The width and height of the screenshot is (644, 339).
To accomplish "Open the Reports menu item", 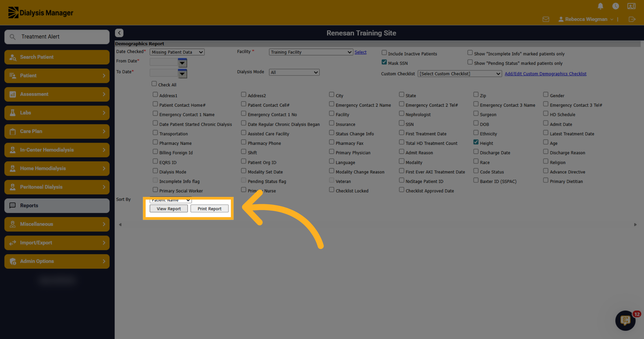I will click(57, 206).
